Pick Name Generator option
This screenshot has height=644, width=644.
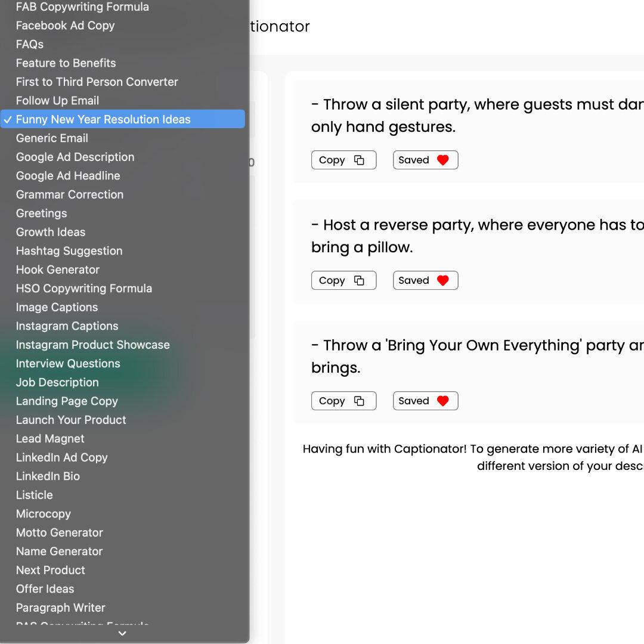point(123,552)
